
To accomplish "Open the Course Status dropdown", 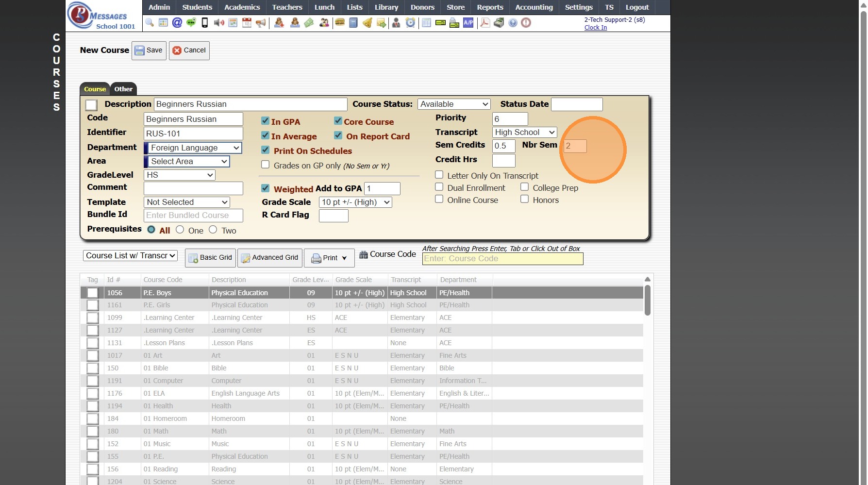I will click(x=454, y=104).
